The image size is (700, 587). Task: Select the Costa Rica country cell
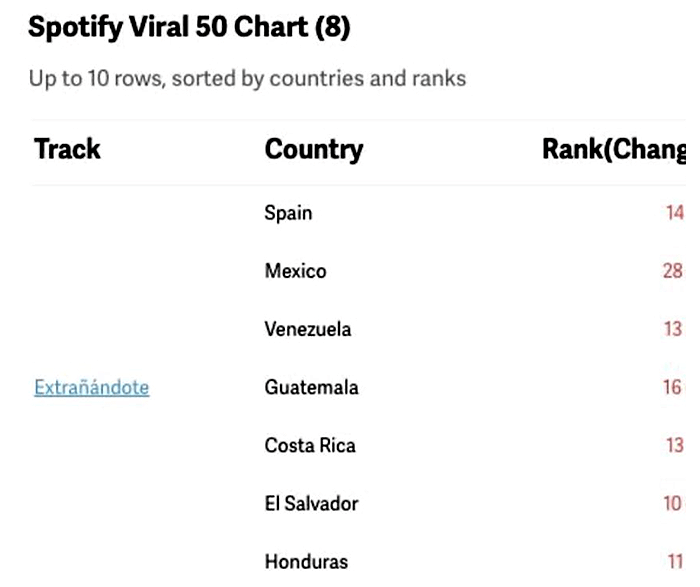[x=309, y=445]
